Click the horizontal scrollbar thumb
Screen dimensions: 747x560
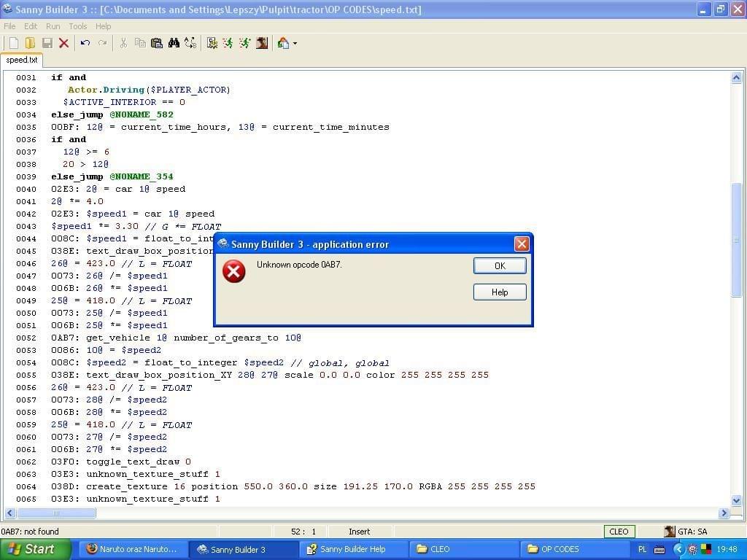coord(56,513)
